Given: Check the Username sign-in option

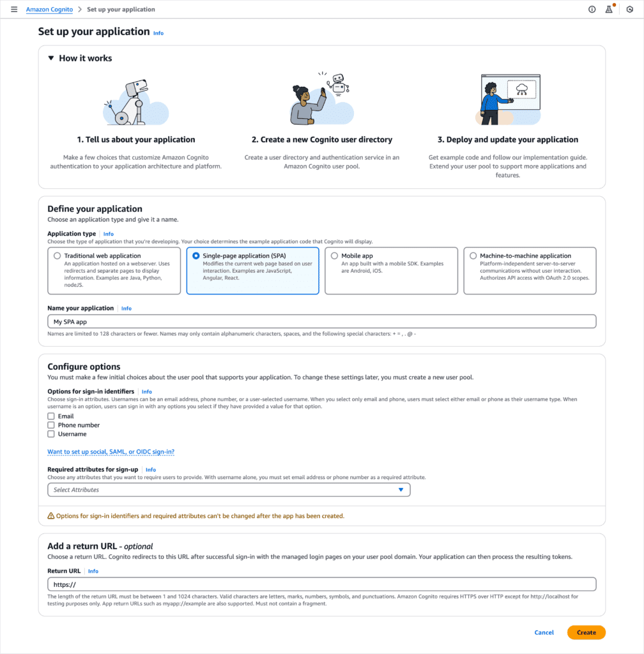Looking at the screenshot, I should (51, 434).
